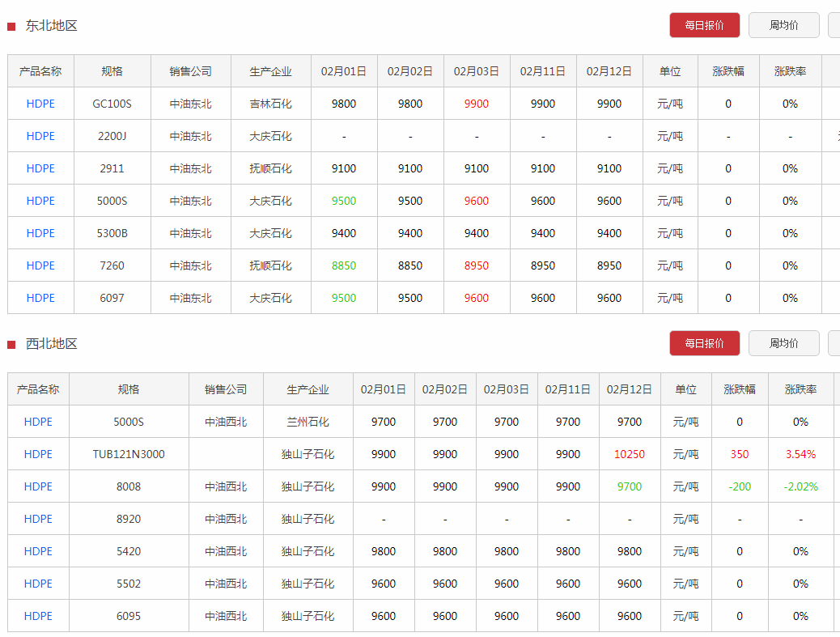Click spec cell 2911
The width and height of the screenshot is (840, 637).
pos(112,168)
